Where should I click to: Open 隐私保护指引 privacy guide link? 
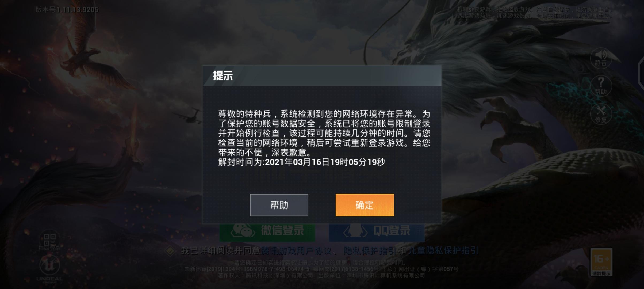click(370, 251)
